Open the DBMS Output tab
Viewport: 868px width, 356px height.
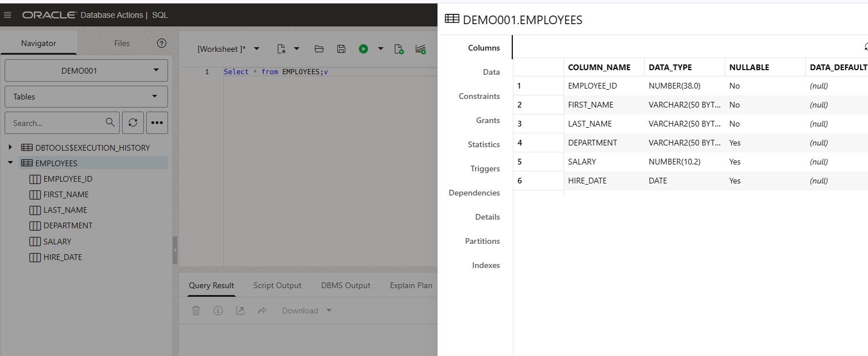click(345, 285)
